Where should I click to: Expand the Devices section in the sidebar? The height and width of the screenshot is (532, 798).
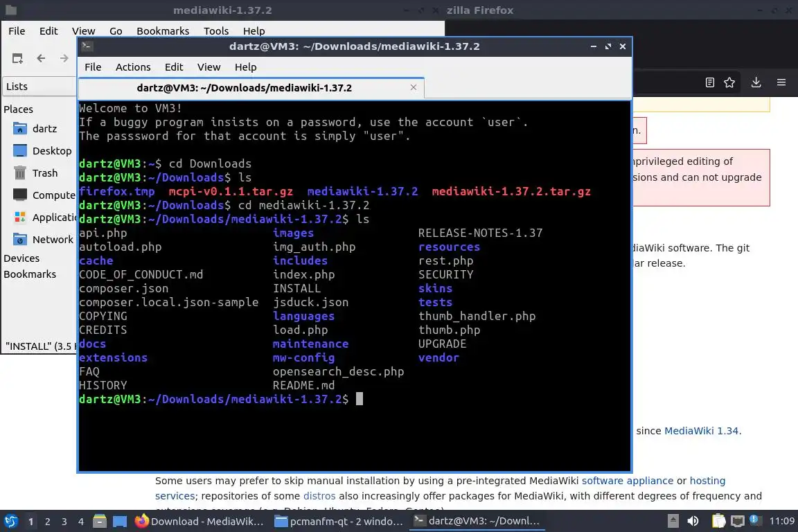[x=21, y=258]
